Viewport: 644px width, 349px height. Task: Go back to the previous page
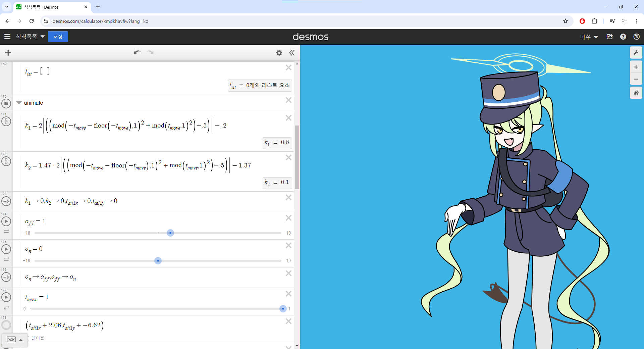click(x=7, y=21)
